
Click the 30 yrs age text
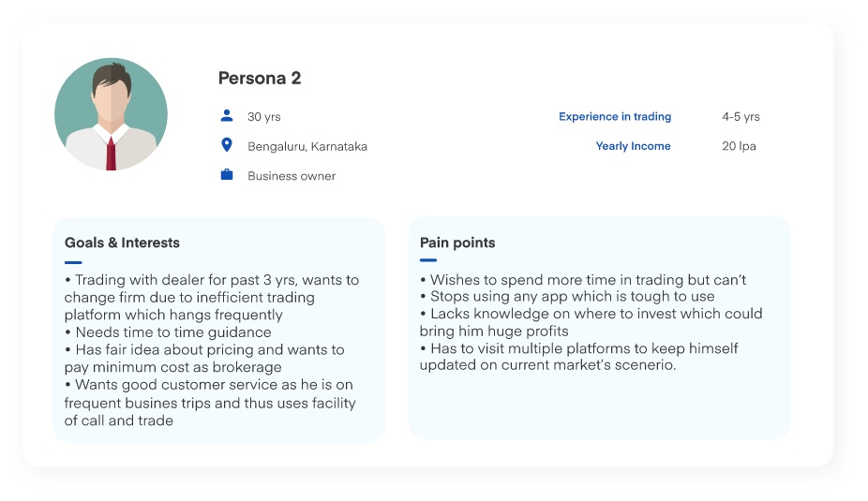(263, 117)
